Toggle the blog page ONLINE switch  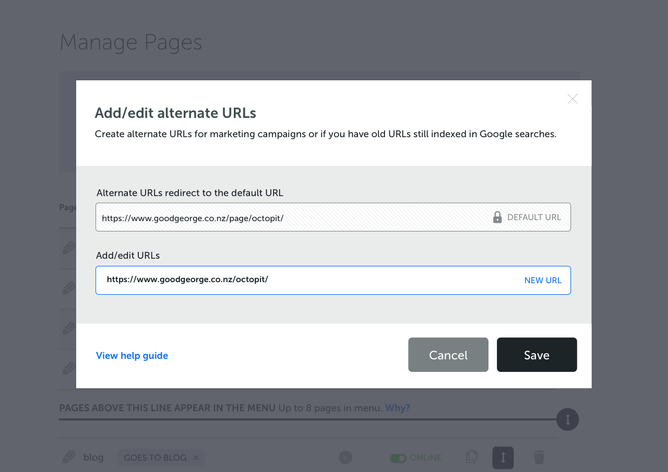pyautogui.click(x=399, y=457)
